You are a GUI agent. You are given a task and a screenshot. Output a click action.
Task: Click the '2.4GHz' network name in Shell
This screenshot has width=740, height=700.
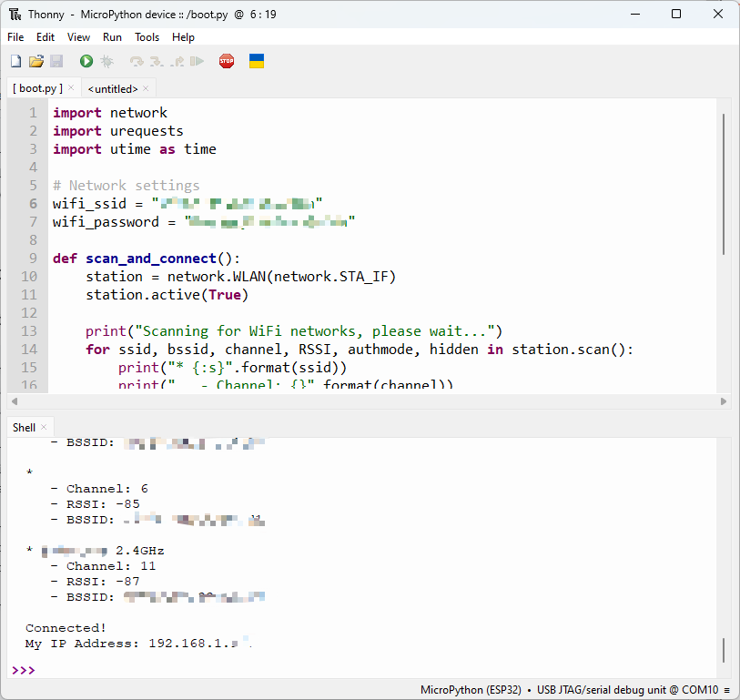click(x=139, y=551)
